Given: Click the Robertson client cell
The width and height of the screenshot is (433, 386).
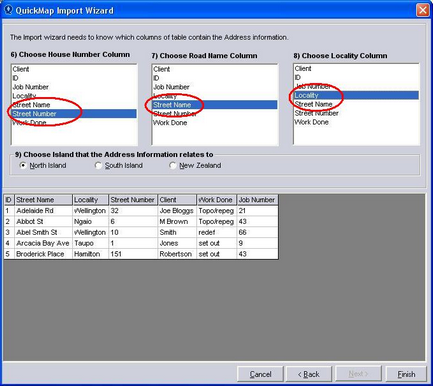Looking at the screenshot, I should coord(177,254).
